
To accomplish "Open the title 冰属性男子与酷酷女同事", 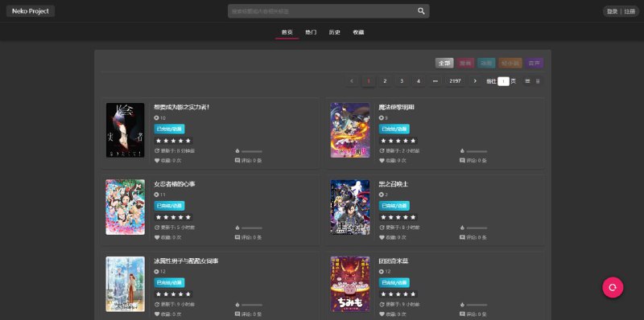I will (x=186, y=261).
